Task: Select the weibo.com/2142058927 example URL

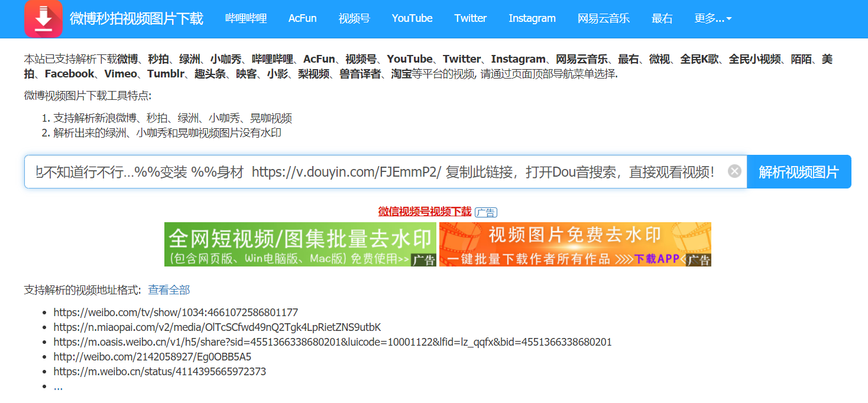Action: point(153,356)
